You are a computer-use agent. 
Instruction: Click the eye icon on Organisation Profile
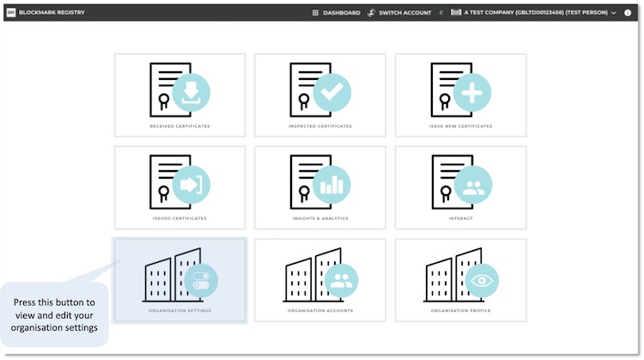coord(481,280)
